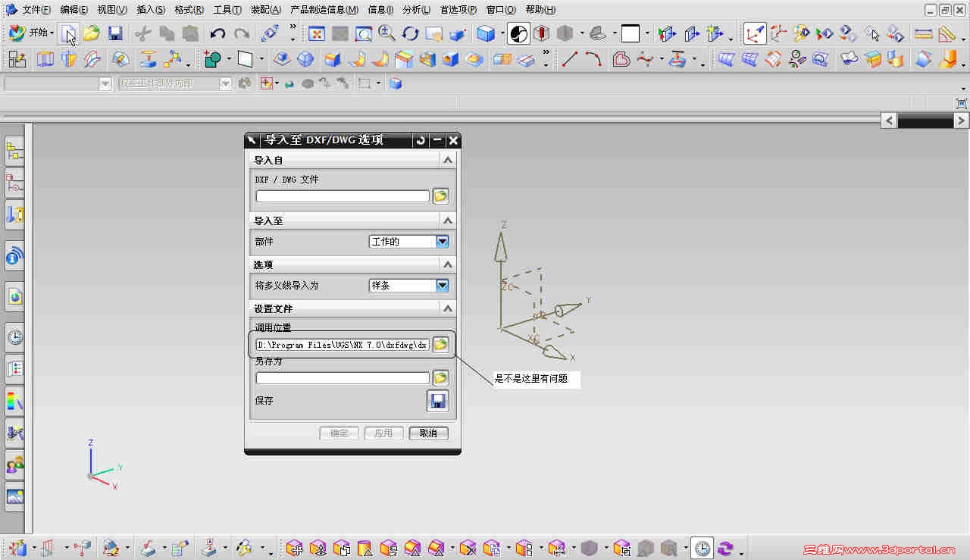970x560 pixels.
Task: Toggle the shaded rendering style button
Action: 518,33
